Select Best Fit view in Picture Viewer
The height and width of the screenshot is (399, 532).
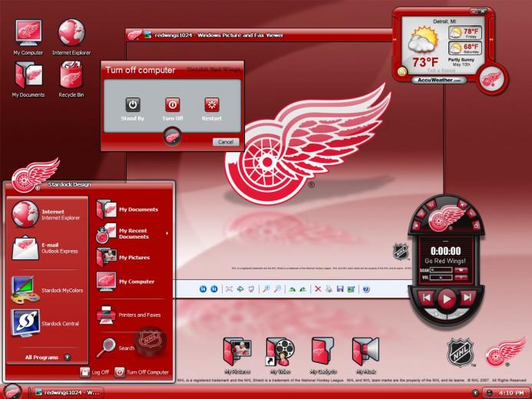[229, 289]
